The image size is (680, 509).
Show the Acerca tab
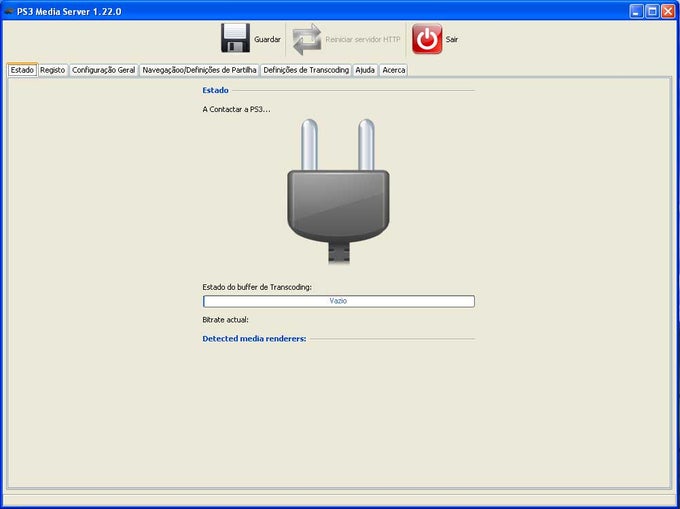click(394, 70)
